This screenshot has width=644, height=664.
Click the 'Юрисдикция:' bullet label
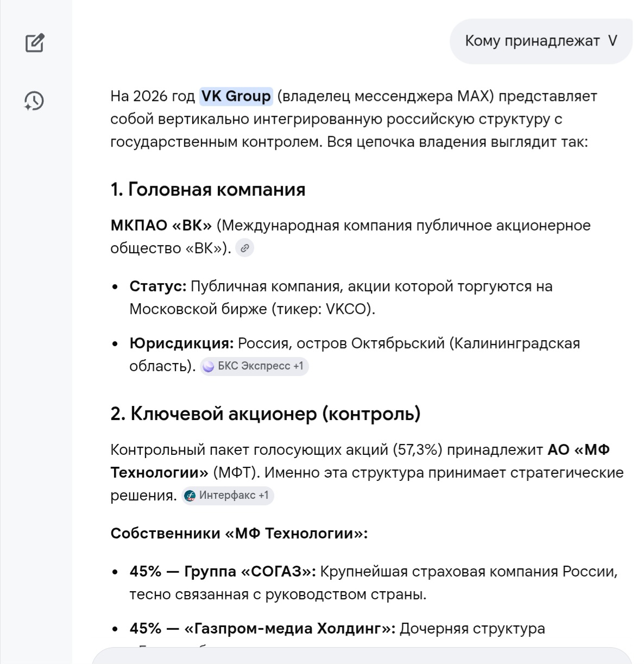[x=181, y=343]
